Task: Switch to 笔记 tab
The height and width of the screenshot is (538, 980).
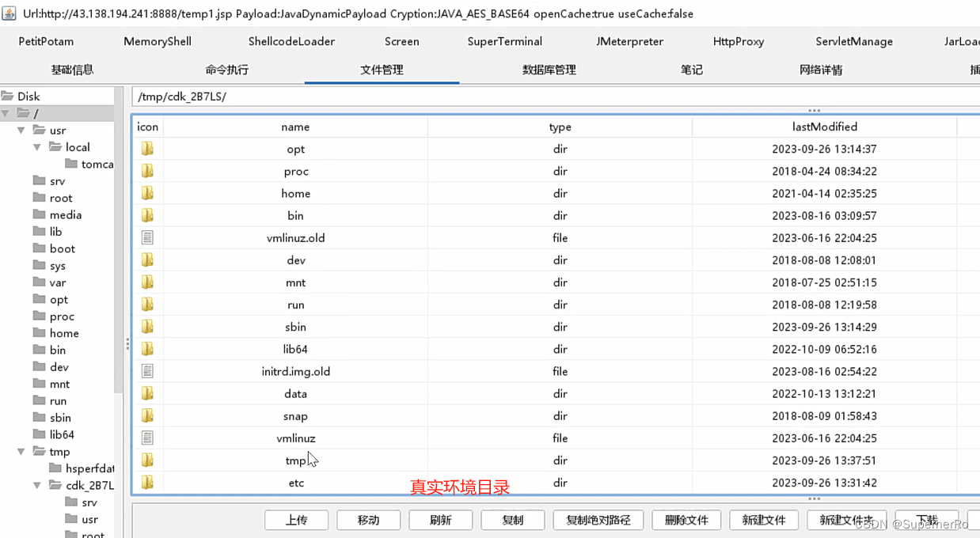Action: coord(692,70)
